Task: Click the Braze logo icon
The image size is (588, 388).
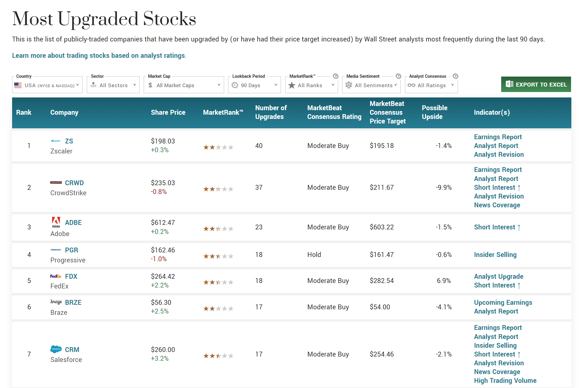Action: click(56, 302)
